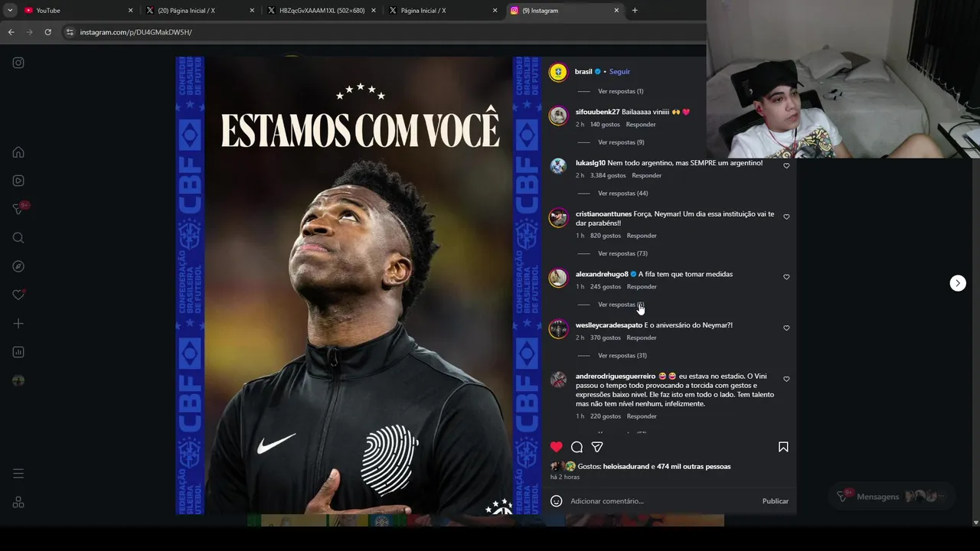Switch to the YouTube tab
This screenshot has height=551, width=980.
[x=77, y=10]
